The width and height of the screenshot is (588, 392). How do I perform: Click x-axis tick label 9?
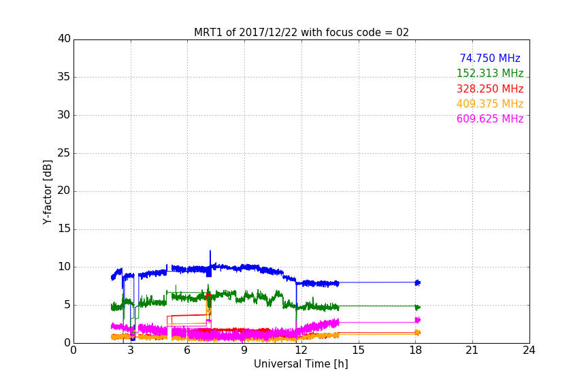244,350
